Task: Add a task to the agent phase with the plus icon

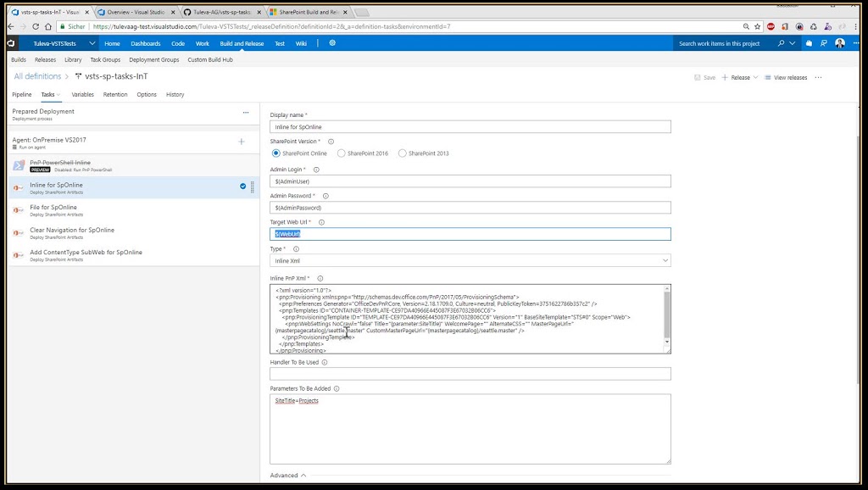Action: 242,142
